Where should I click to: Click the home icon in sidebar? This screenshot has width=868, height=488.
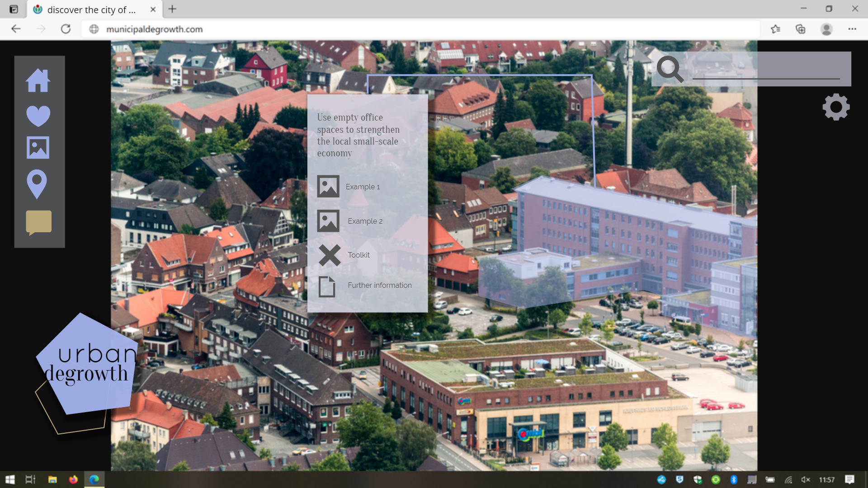click(x=38, y=81)
